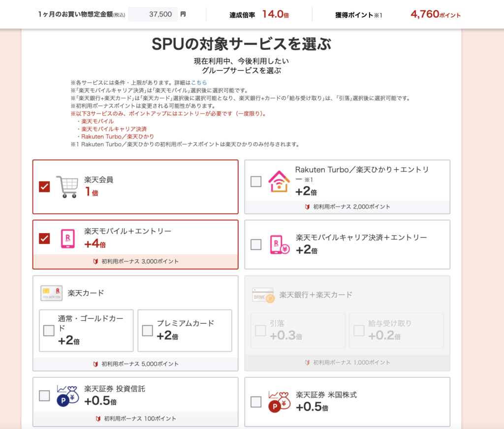Viewport: 504px width, 429px height.
Task: Click the credit card icon beside 楽天カード
Action: click(x=51, y=293)
